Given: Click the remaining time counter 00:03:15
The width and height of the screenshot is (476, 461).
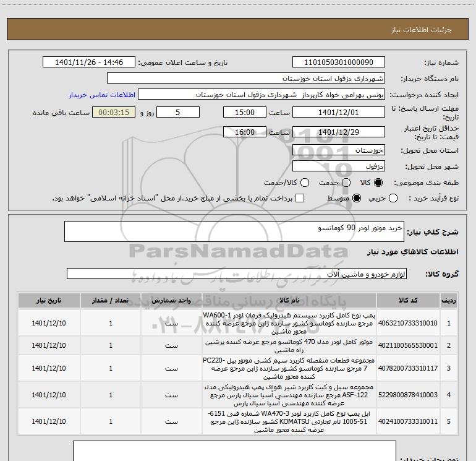Looking at the screenshot, I should 114,112.
